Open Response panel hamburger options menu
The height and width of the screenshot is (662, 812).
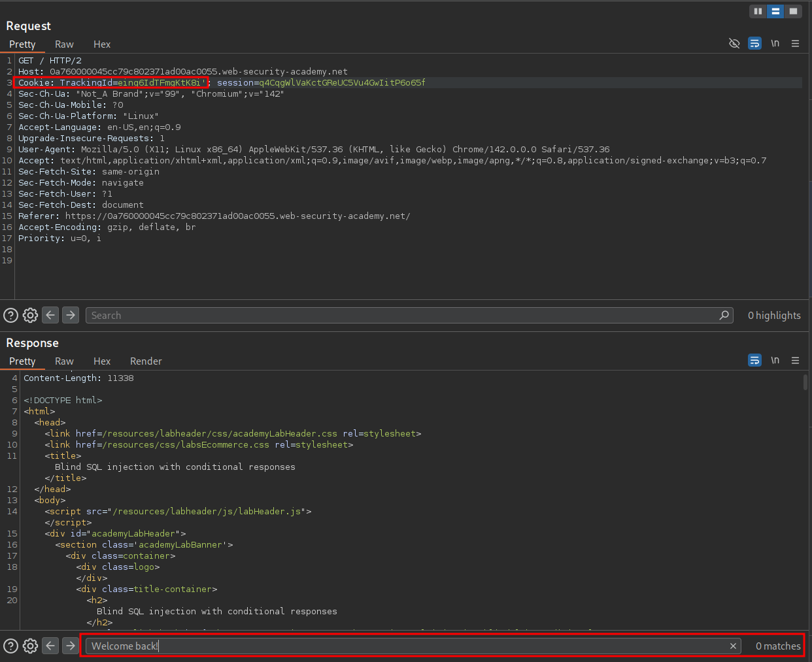click(795, 360)
